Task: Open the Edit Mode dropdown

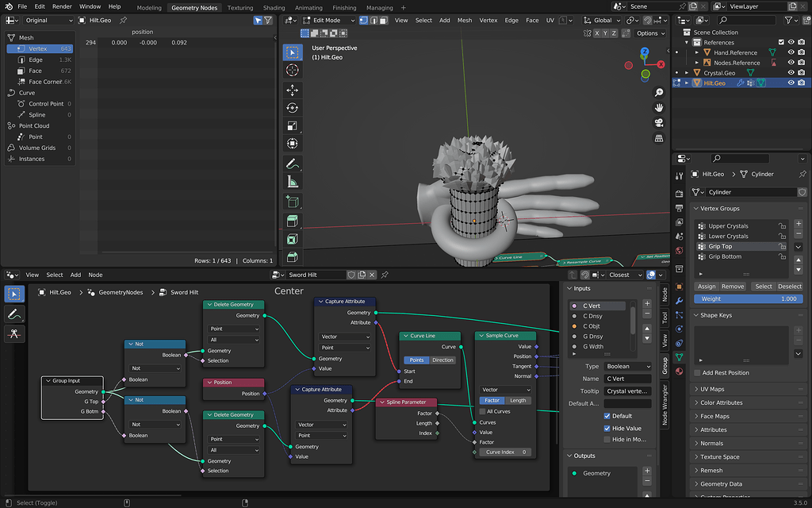Action: tap(328, 20)
